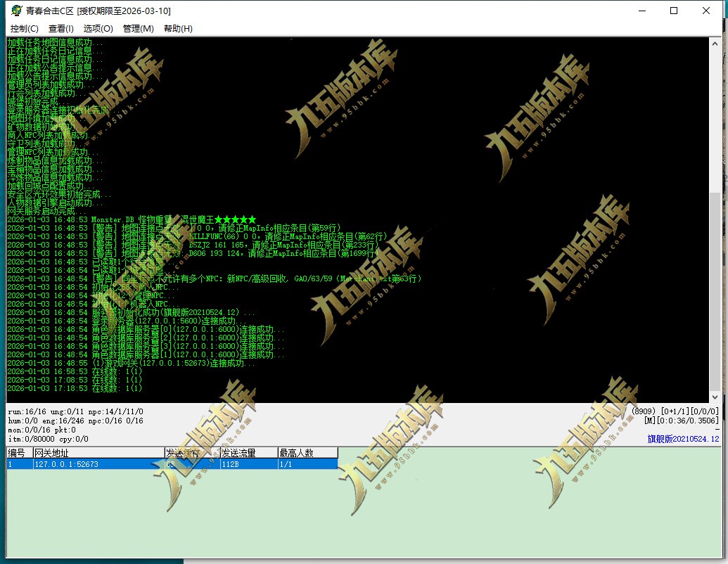Click the log scrollbar down arrow
The height and width of the screenshot is (564, 728).
[715, 397]
